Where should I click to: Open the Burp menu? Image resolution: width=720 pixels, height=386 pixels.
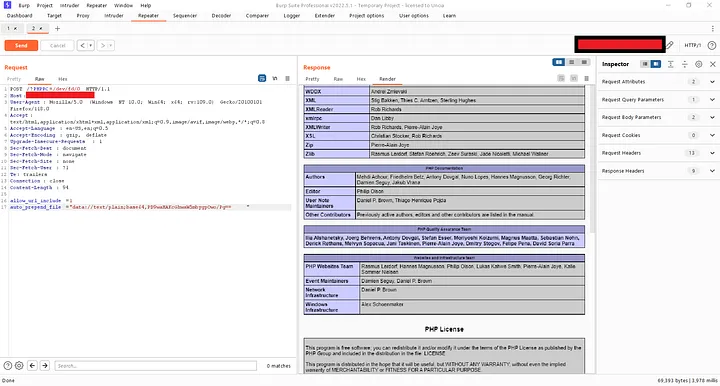click(24, 6)
